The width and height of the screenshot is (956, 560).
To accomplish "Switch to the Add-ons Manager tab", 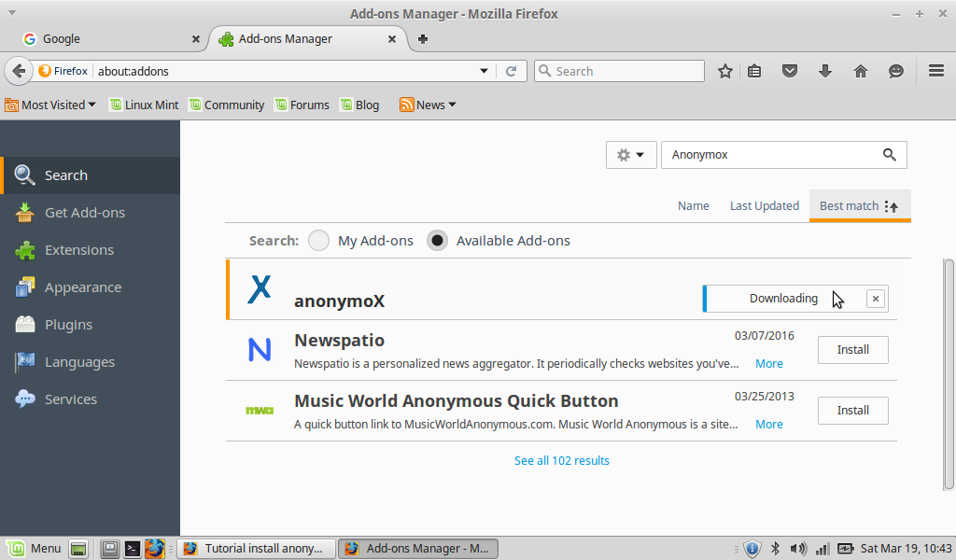I will [x=308, y=39].
